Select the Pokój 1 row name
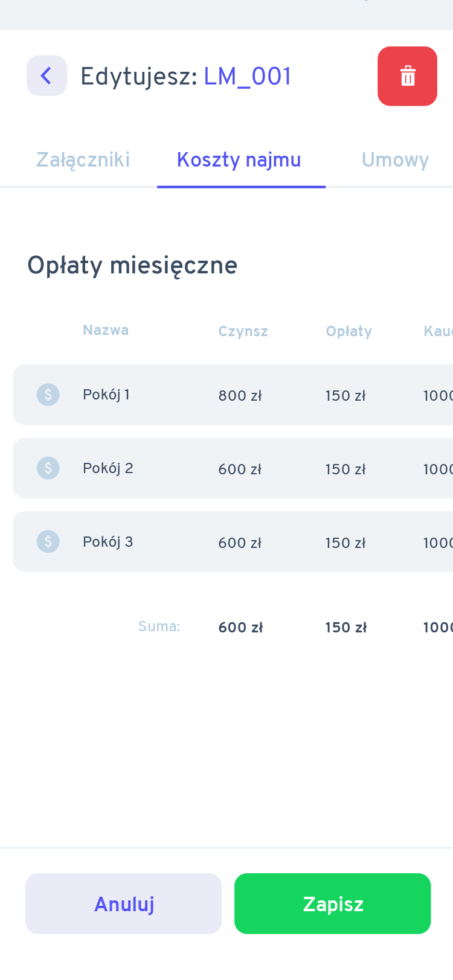453x980 pixels. [106, 395]
